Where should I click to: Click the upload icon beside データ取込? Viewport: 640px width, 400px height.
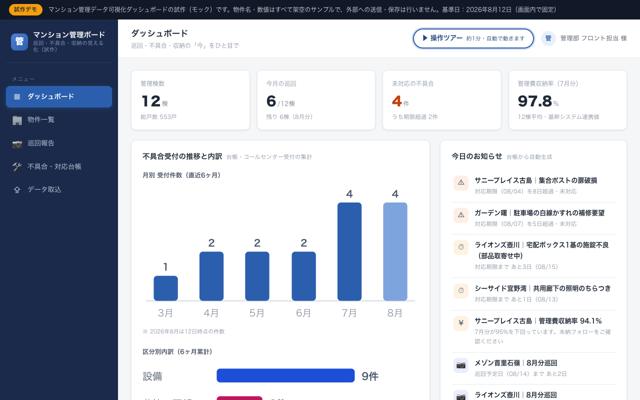[x=17, y=189]
